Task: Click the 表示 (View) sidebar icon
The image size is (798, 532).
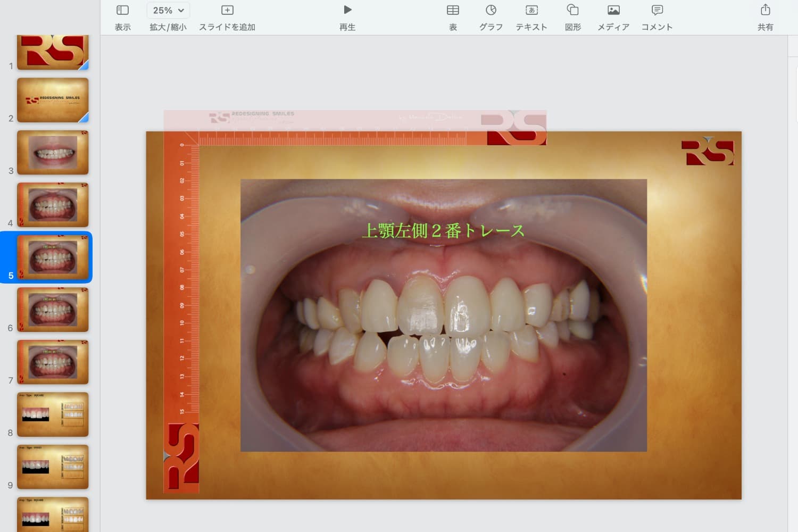Action: click(x=122, y=10)
